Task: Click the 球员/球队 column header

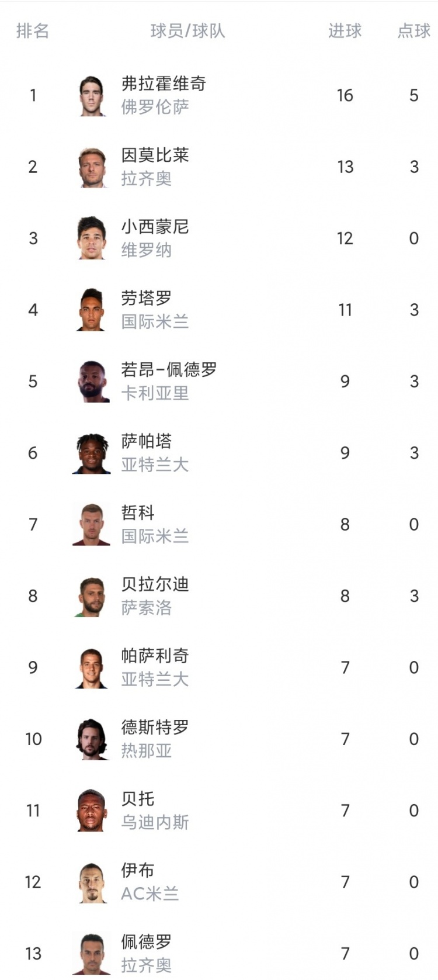Action: pos(187,31)
